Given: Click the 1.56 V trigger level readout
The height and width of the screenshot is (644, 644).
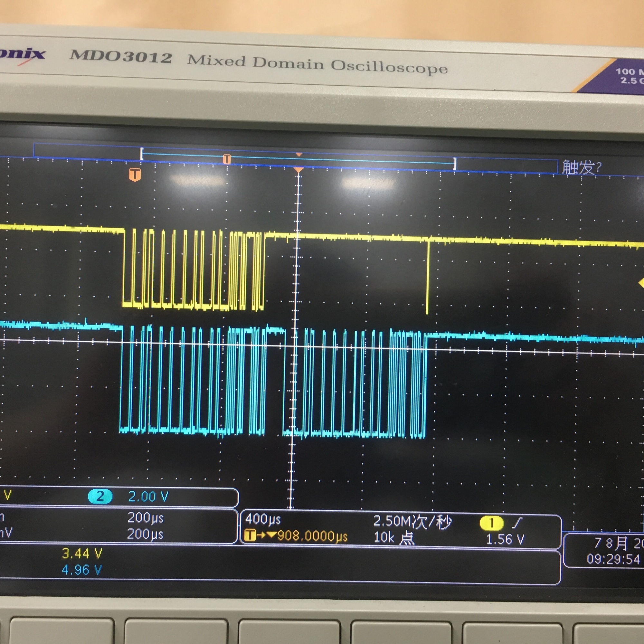Looking at the screenshot, I should pyautogui.click(x=505, y=539).
